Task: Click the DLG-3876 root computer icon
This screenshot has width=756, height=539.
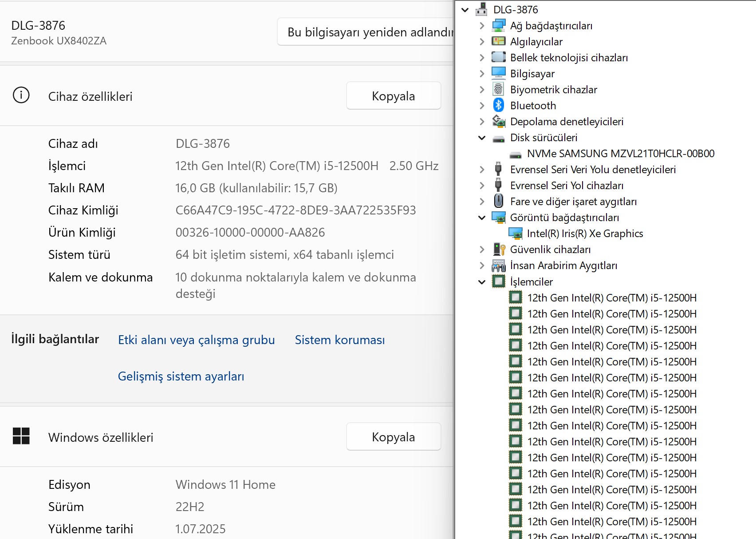Action: 481,9
